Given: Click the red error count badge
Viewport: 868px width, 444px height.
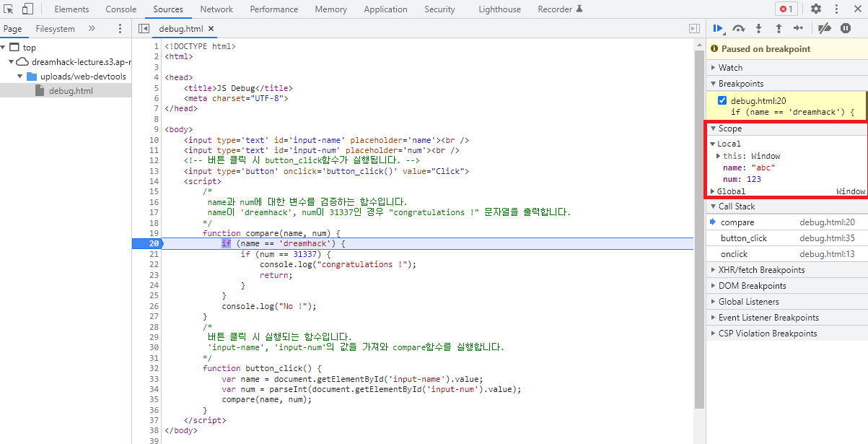Looking at the screenshot, I should (x=786, y=9).
